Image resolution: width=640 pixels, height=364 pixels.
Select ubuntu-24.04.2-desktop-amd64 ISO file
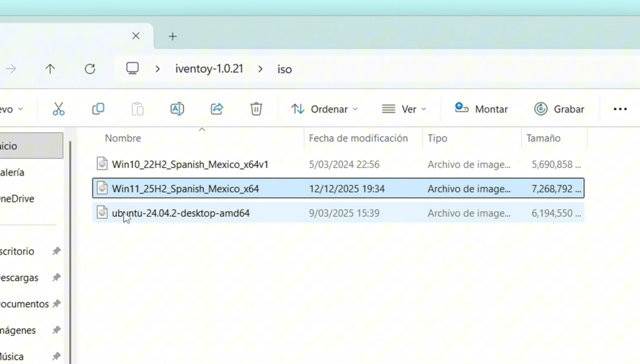pyautogui.click(x=181, y=214)
